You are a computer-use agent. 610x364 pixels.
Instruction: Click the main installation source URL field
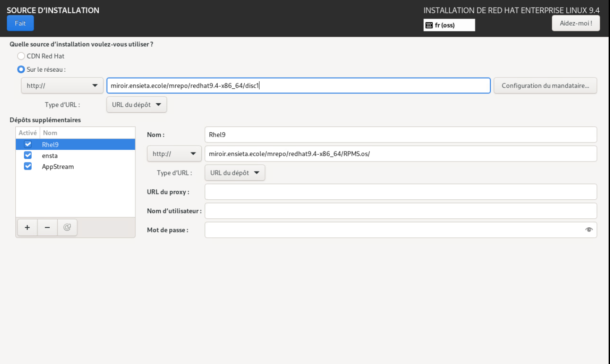tap(298, 86)
